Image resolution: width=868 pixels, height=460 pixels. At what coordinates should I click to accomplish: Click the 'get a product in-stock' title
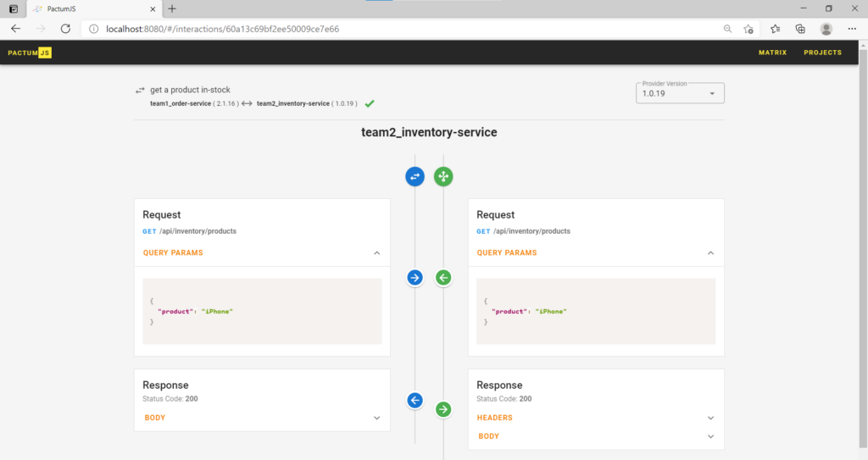tap(190, 90)
